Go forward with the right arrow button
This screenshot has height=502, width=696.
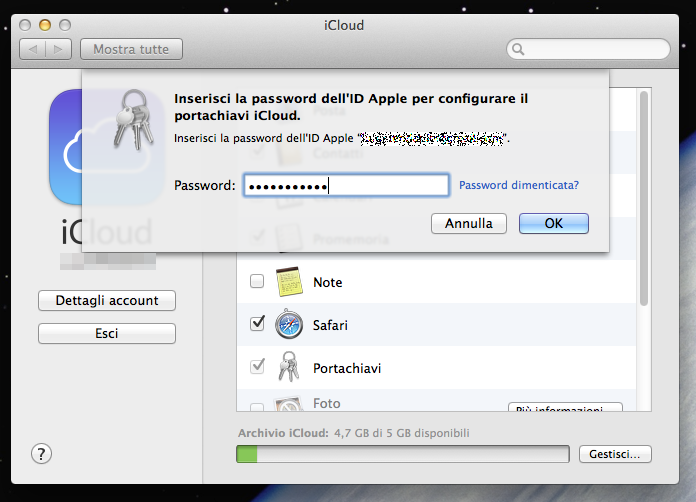[59, 49]
